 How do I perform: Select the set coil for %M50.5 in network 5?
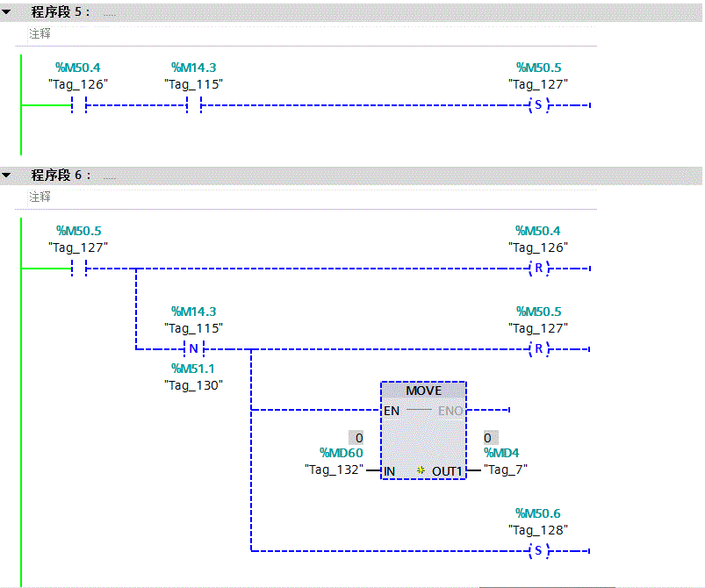(x=539, y=105)
